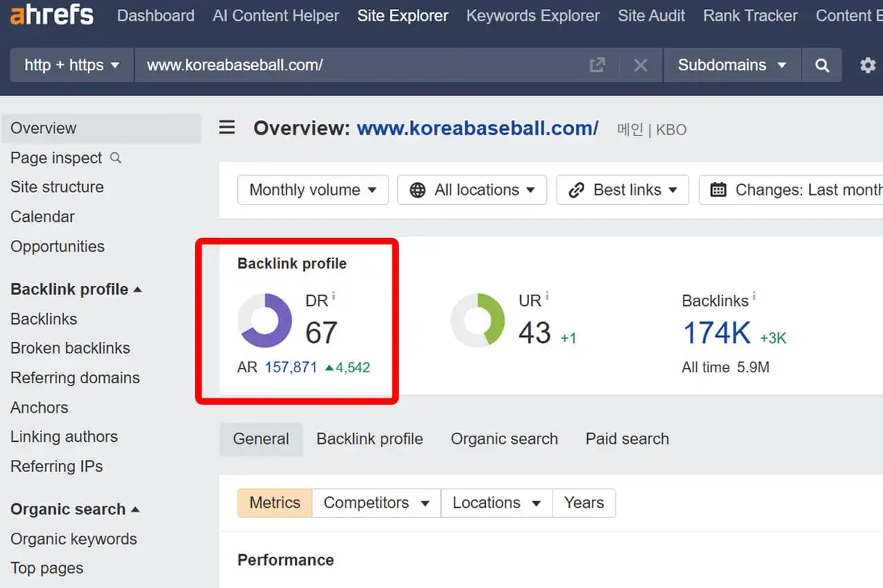Click the search magnifier next to Subdomains
The height and width of the screenshot is (588, 883).
[x=822, y=65]
